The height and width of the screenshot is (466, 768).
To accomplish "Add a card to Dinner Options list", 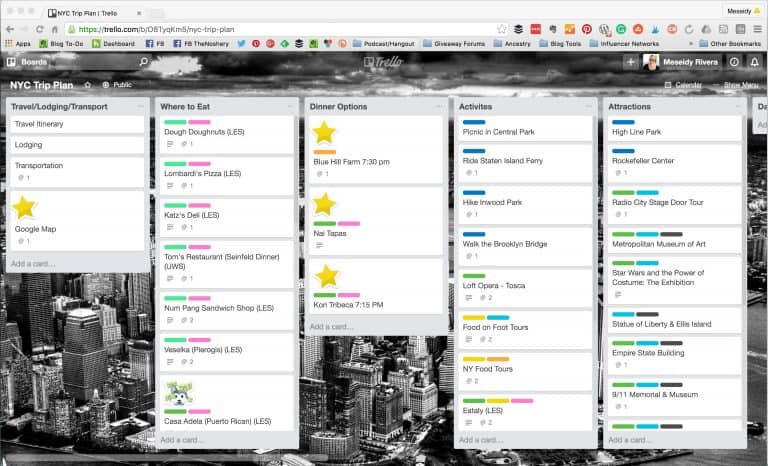I will click(x=332, y=326).
